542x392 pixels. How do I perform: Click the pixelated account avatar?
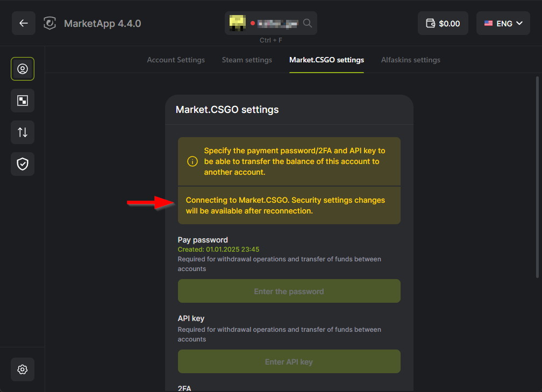tap(238, 23)
